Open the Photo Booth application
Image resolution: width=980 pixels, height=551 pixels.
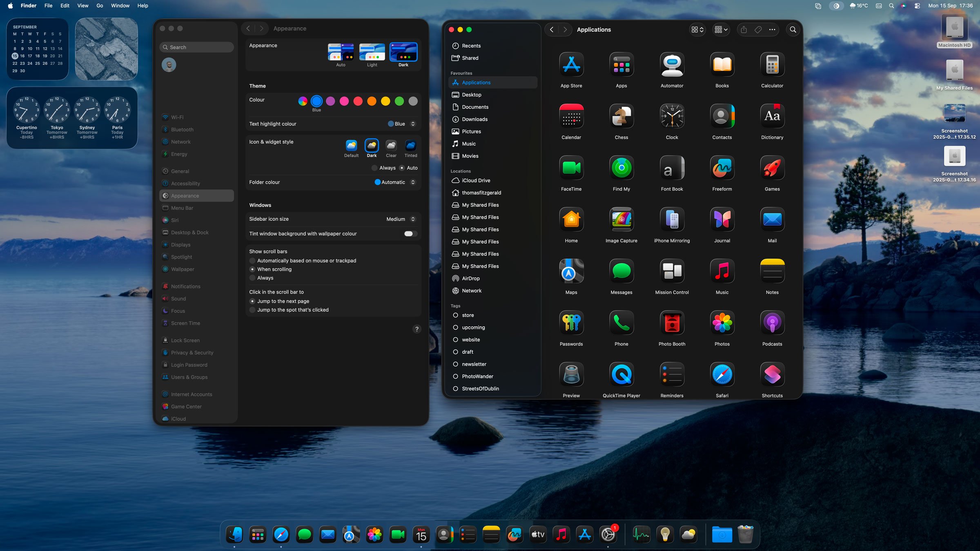tap(672, 323)
